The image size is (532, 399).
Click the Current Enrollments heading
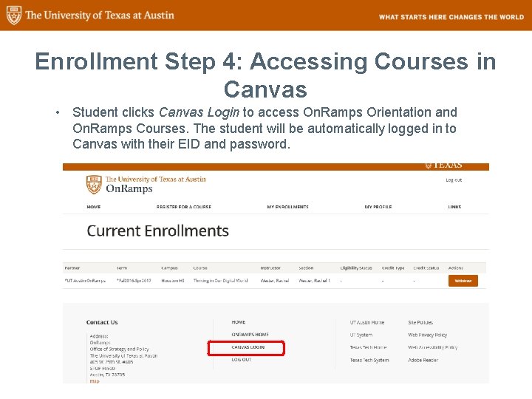coord(158,231)
